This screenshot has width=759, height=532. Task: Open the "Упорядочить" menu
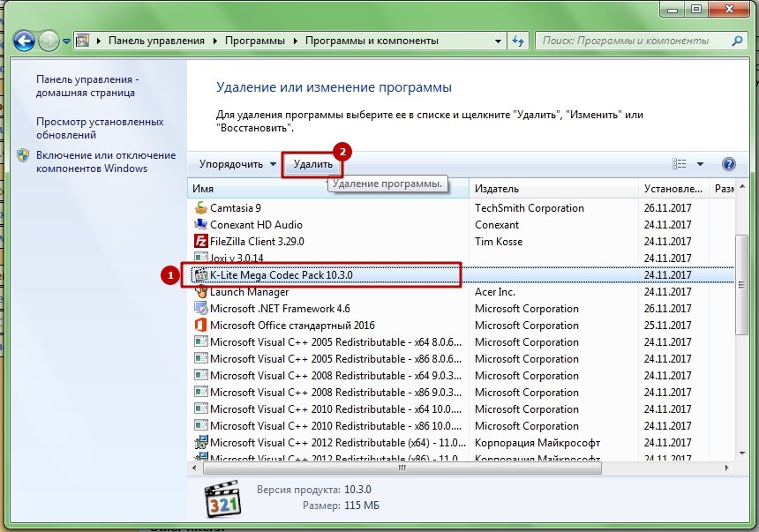point(237,164)
